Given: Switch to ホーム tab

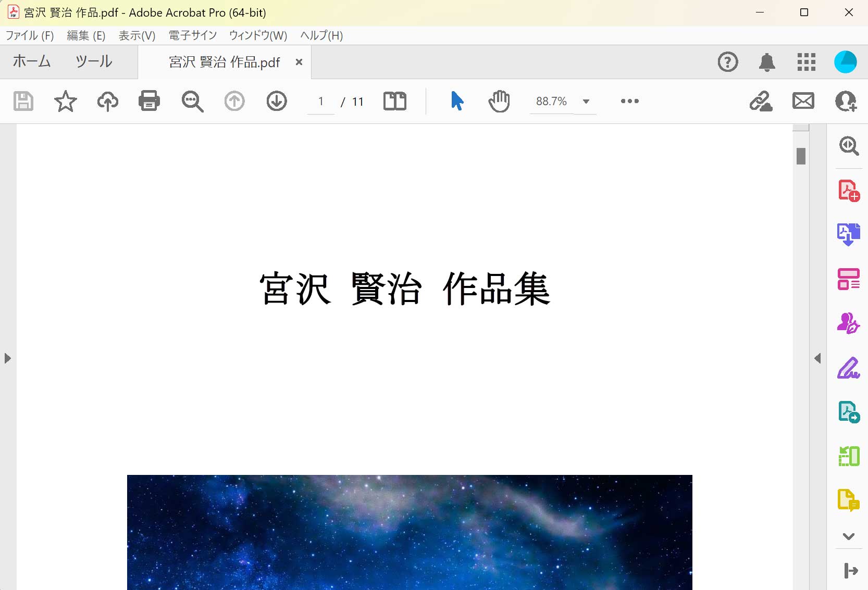Looking at the screenshot, I should [x=32, y=61].
